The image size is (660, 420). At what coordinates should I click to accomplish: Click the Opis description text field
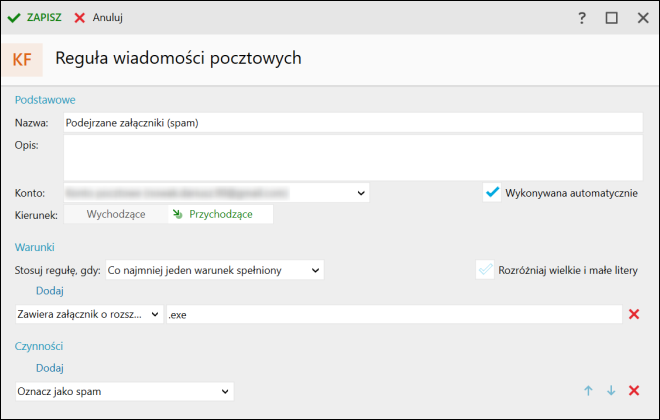pyautogui.click(x=352, y=157)
